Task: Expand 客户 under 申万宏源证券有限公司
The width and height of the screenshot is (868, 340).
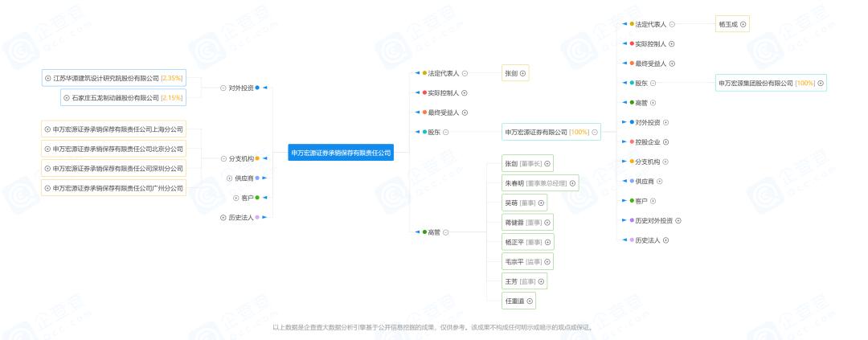Action: click(653, 201)
